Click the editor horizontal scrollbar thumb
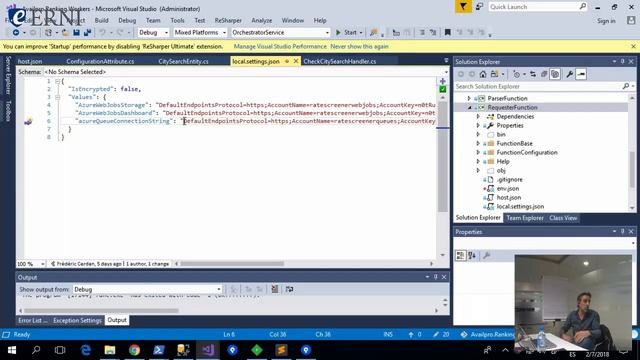The image size is (640, 360). click(232, 264)
